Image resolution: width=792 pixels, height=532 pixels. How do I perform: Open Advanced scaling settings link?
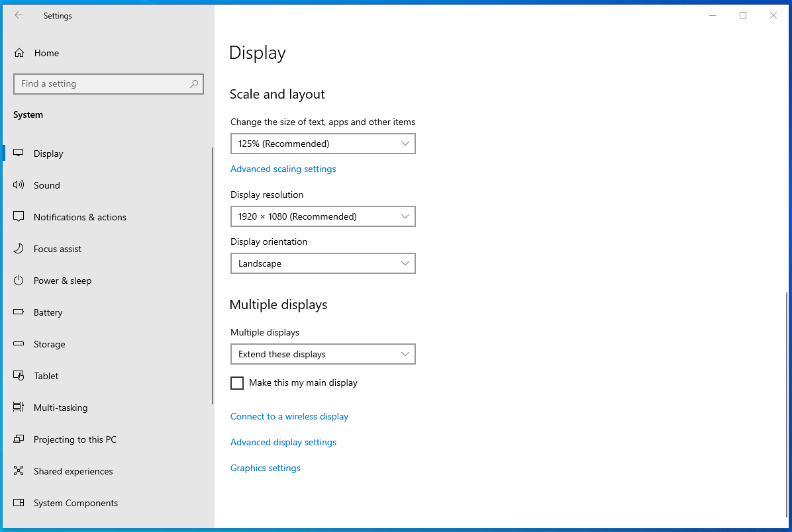pos(283,169)
